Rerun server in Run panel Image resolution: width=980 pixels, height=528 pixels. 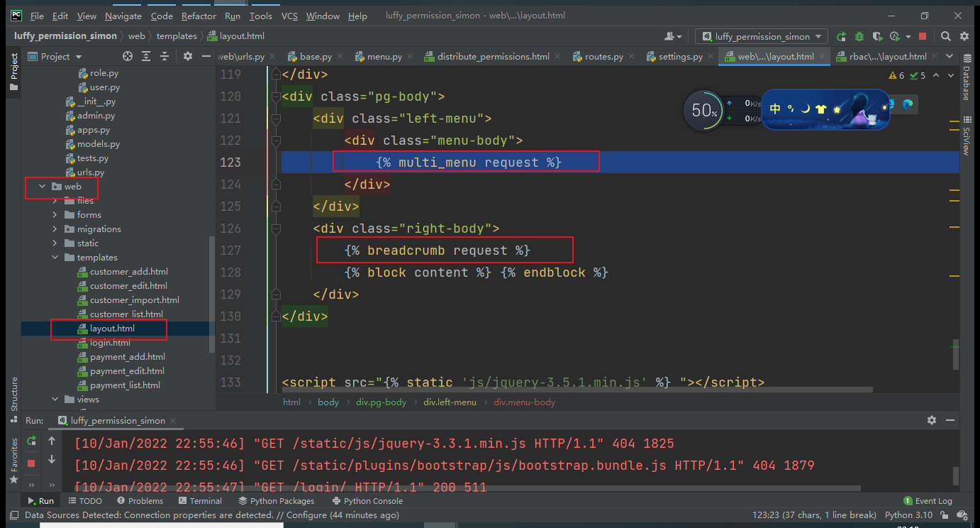point(31,441)
